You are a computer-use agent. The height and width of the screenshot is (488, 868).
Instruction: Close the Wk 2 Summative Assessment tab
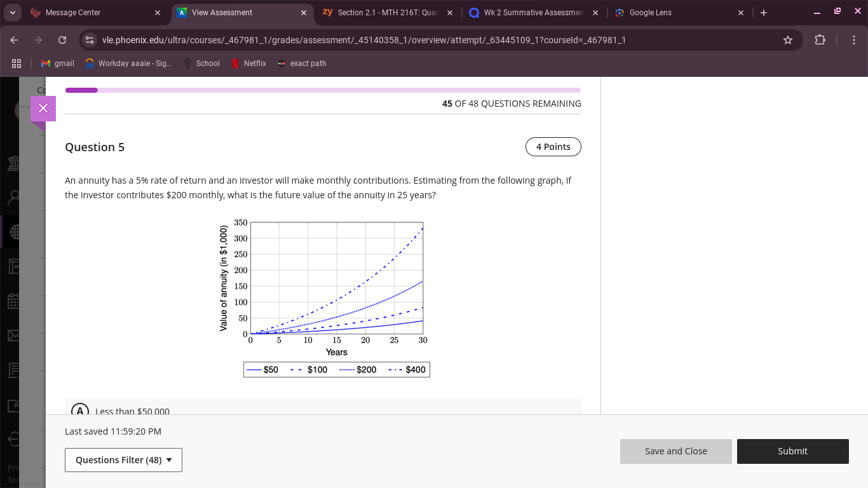pos(595,13)
